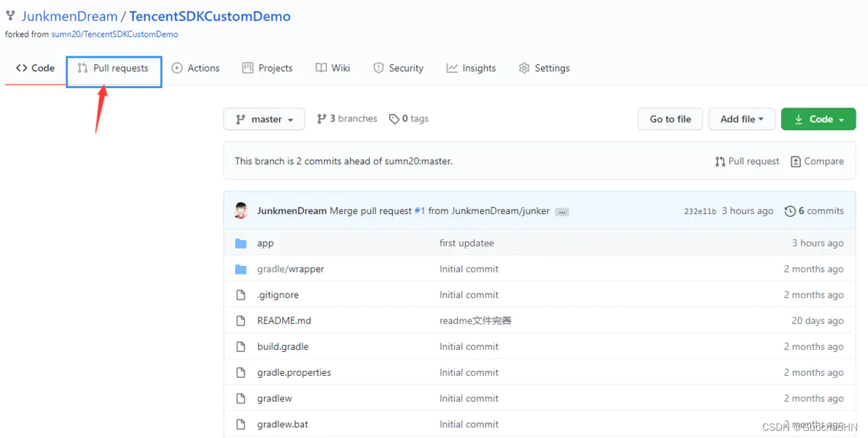Open Initial commit message for build.gradle
The image size is (868, 438).
pos(469,347)
